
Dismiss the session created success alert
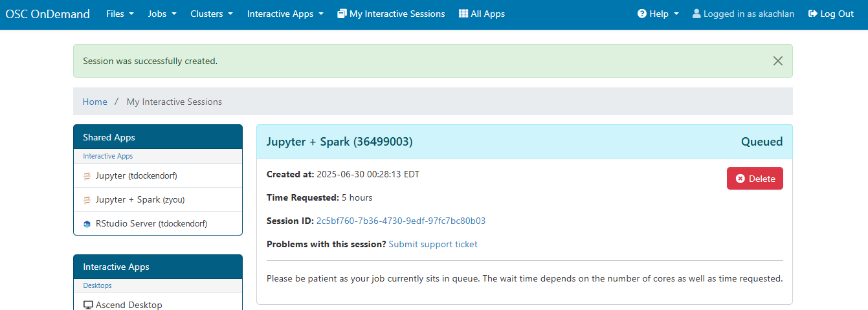777,61
